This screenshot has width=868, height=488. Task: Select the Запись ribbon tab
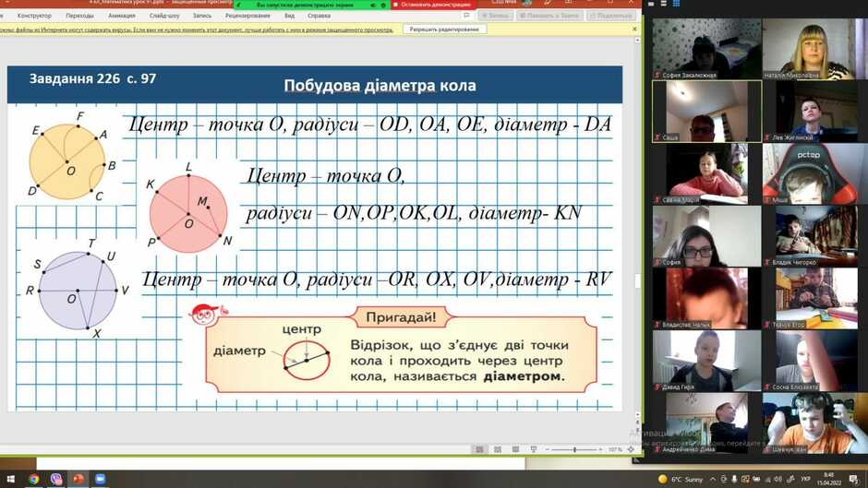tap(202, 16)
